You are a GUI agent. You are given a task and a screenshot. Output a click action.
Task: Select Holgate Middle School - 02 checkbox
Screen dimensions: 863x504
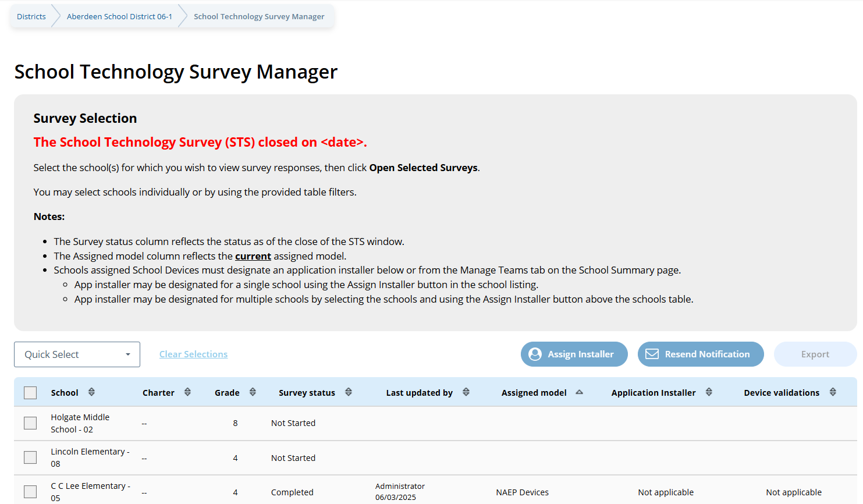pyautogui.click(x=30, y=423)
